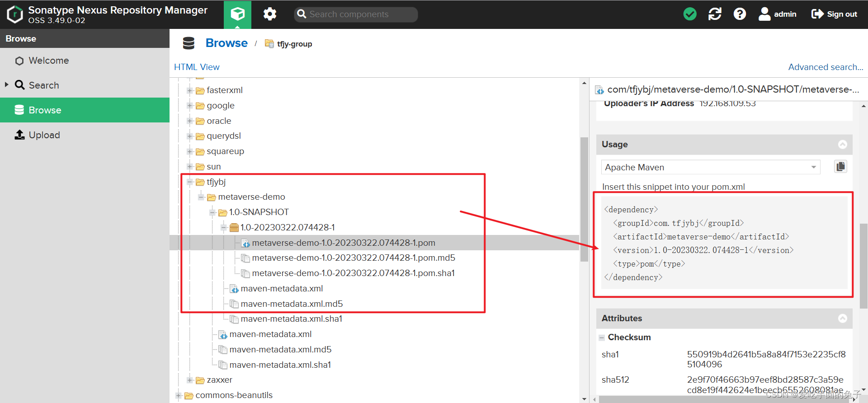Click the Browse breadcrumb link
Image resolution: width=868 pixels, height=403 pixels.
(x=226, y=43)
